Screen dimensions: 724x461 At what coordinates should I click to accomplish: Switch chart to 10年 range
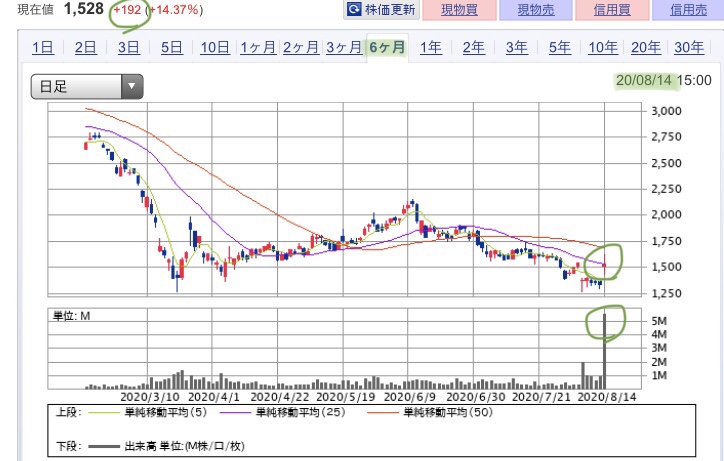603,47
